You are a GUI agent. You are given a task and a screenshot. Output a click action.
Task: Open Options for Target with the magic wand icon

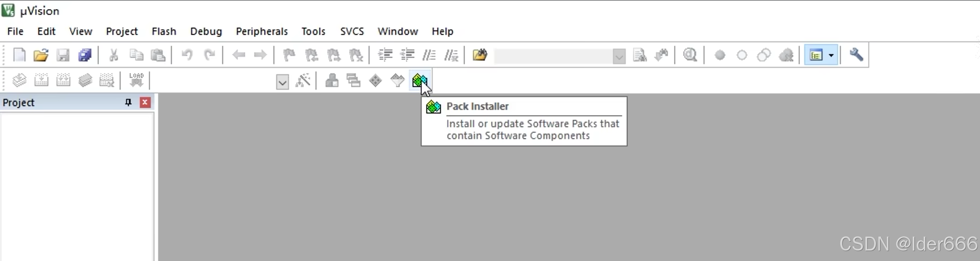coord(303,80)
